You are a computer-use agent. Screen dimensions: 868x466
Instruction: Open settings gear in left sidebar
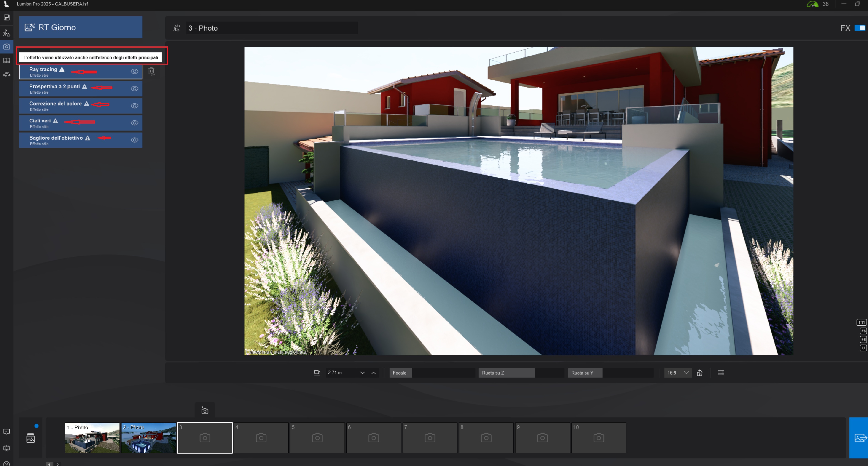click(x=6, y=448)
